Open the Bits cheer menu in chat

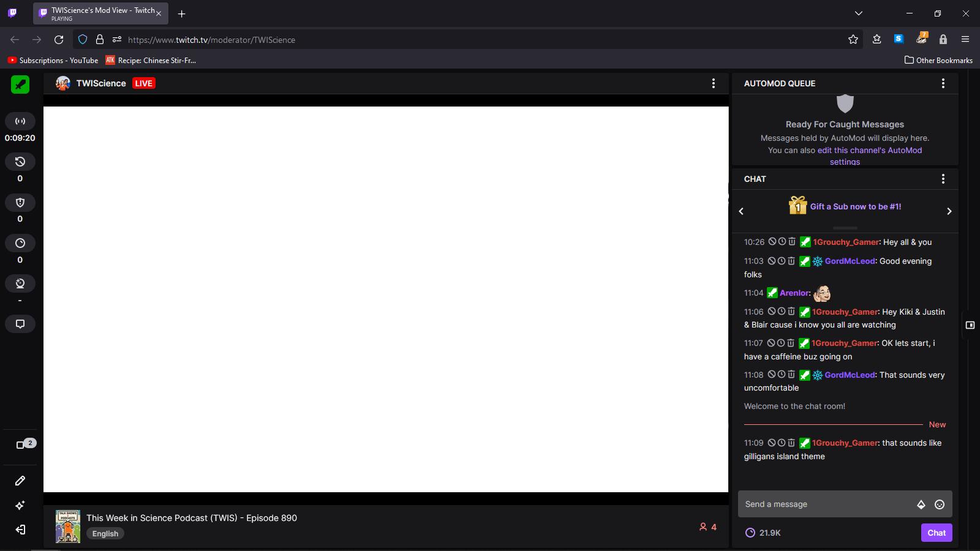(921, 504)
